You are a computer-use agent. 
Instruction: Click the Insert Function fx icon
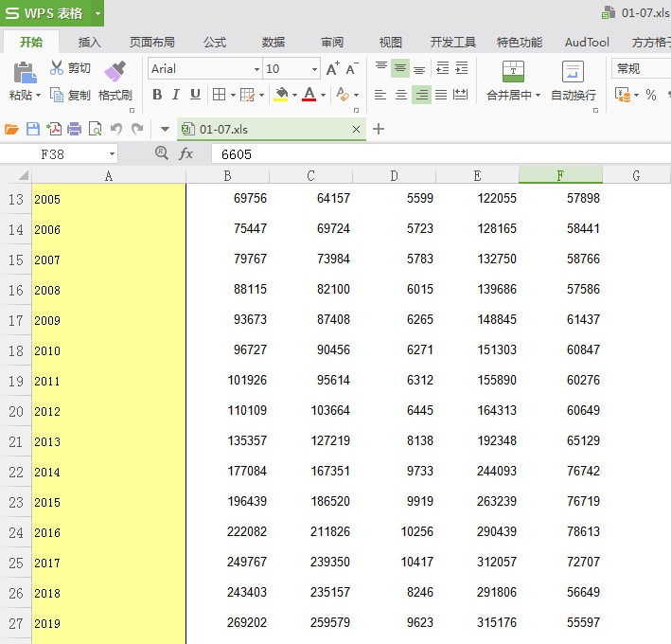tap(186, 153)
